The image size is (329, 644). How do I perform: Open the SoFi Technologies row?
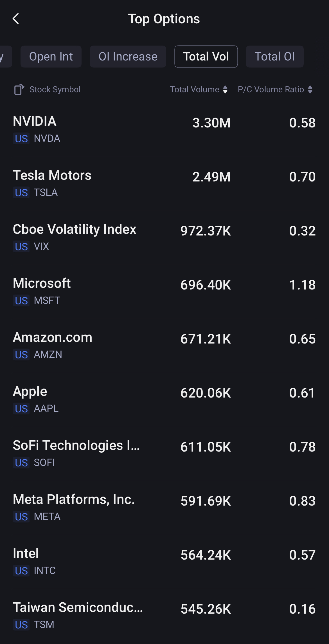[164, 454]
